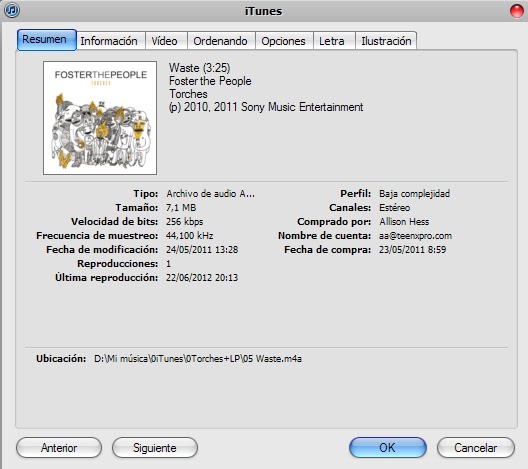
Task: Select the Resumen tab
Action: coord(47,40)
